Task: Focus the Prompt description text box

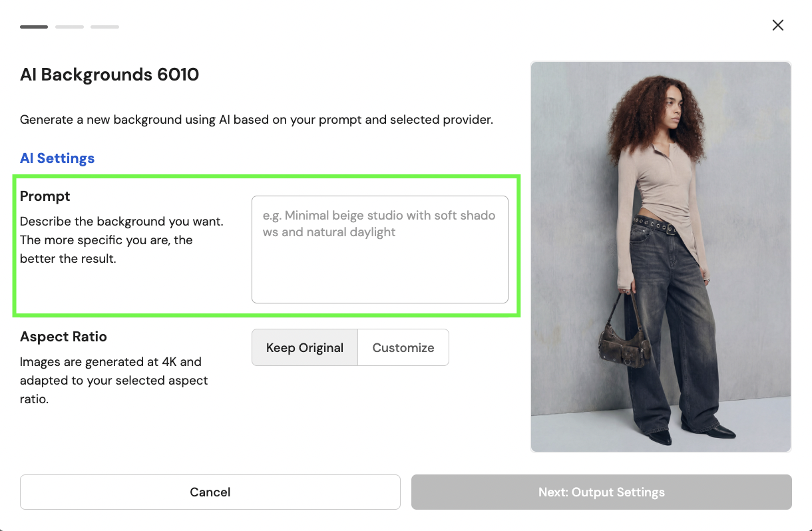Action: [x=379, y=249]
